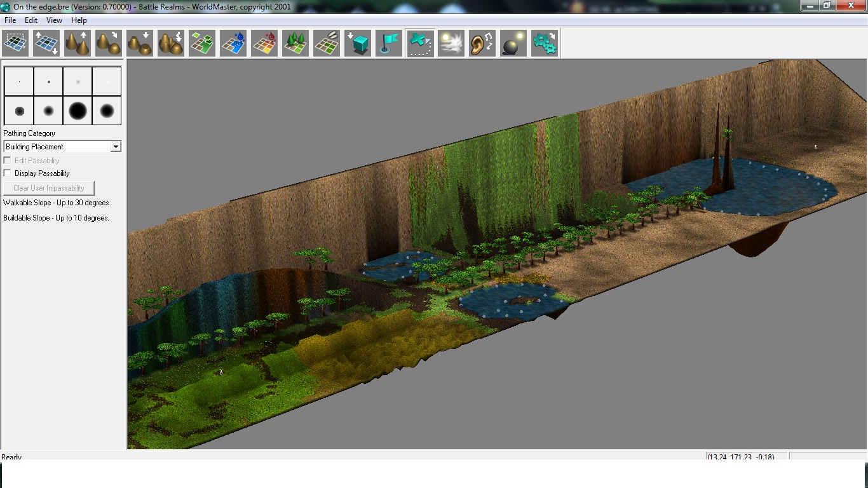Select the cones tool with zigzag arrow
This screenshot has height=488, width=868.
171,43
